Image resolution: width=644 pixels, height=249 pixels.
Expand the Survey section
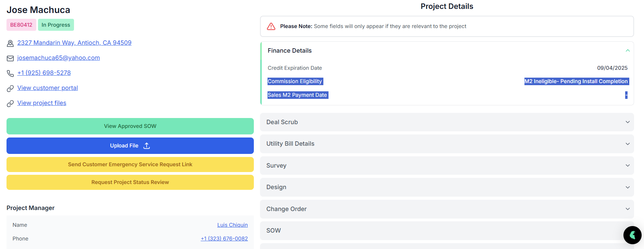[x=447, y=166]
